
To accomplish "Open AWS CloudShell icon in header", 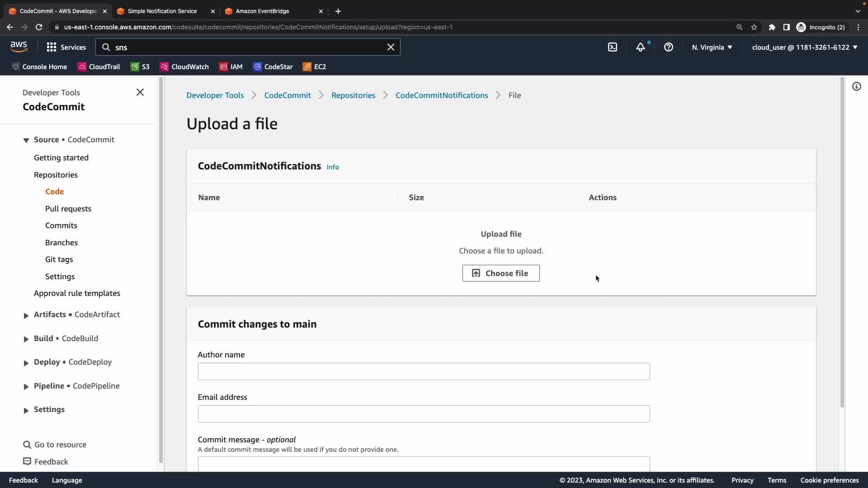I will coord(613,47).
